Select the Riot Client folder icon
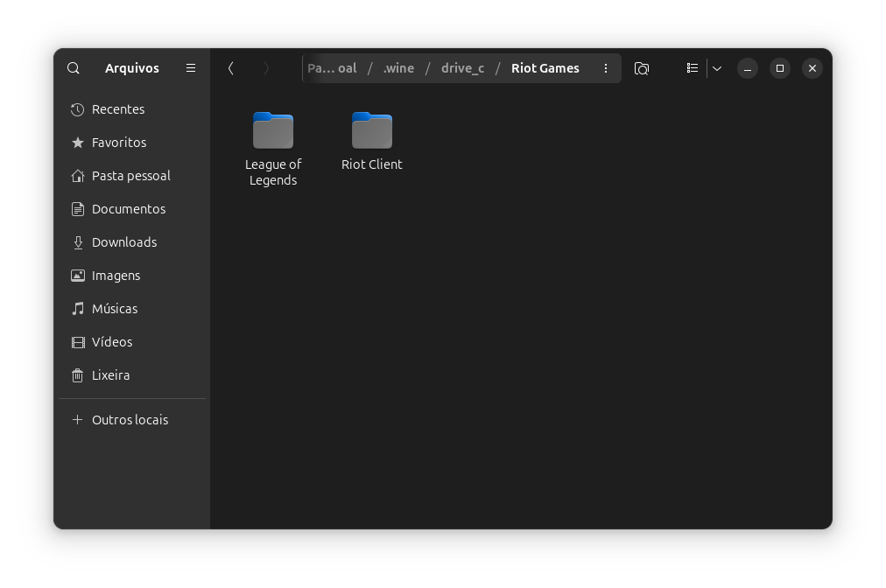The height and width of the screenshot is (588, 886). coord(372,130)
